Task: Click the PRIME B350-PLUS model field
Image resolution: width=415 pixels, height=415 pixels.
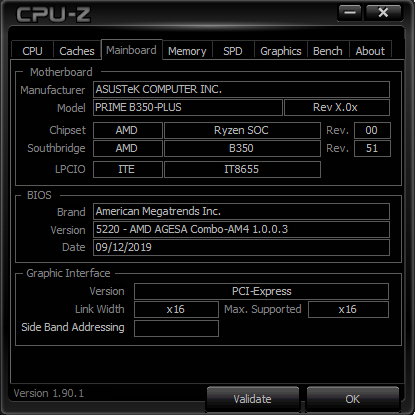Action: (188, 107)
